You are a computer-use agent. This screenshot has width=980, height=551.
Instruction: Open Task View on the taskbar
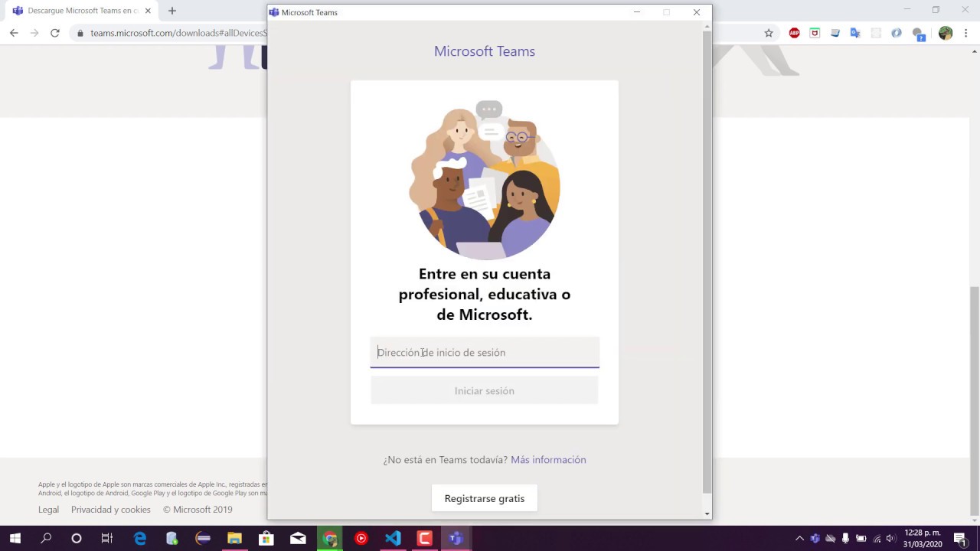point(107,539)
